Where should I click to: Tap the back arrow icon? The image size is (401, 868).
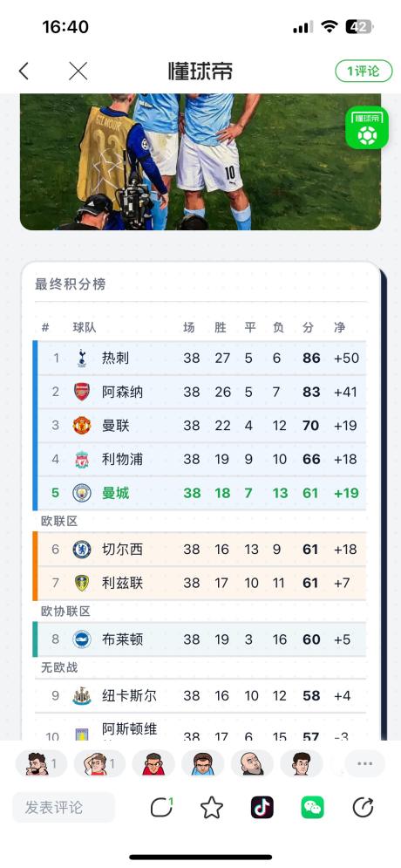pos(24,71)
